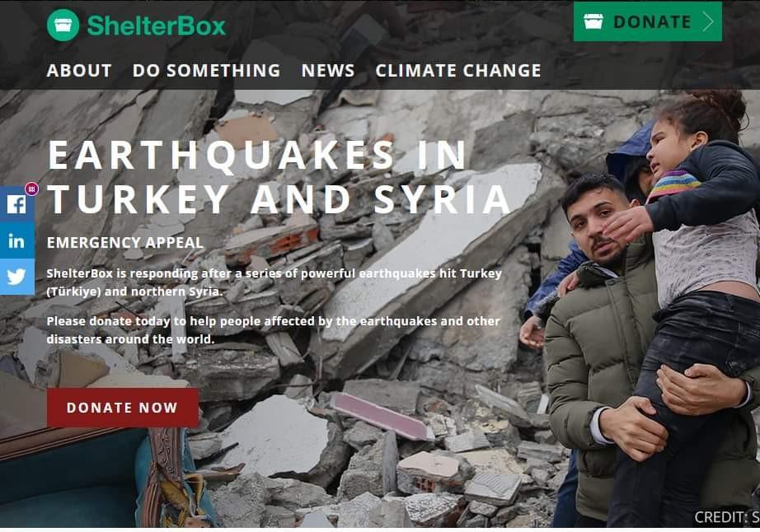This screenshot has width=760, height=532.
Task: Click the photo CREDIT caption text
Action: click(x=727, y=517)
